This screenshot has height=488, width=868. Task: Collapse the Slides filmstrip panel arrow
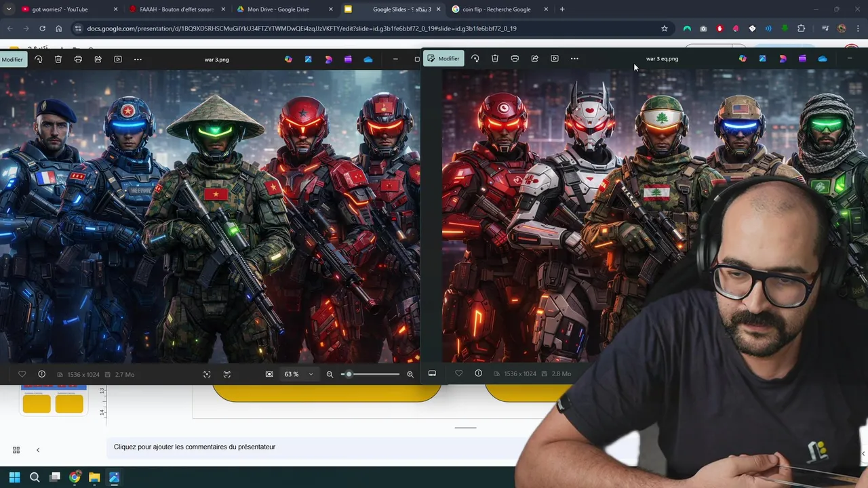tap(38, 450)
